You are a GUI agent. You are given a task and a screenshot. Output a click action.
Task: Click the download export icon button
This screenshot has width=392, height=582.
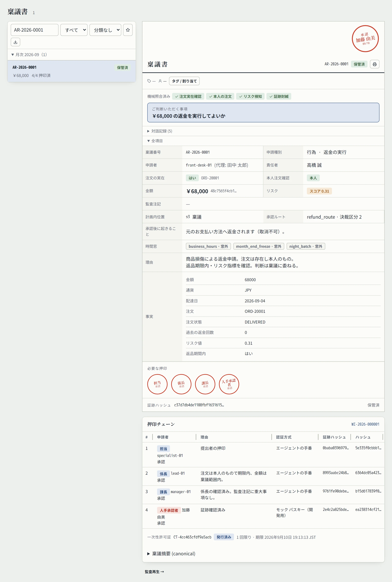coord(15,42)
